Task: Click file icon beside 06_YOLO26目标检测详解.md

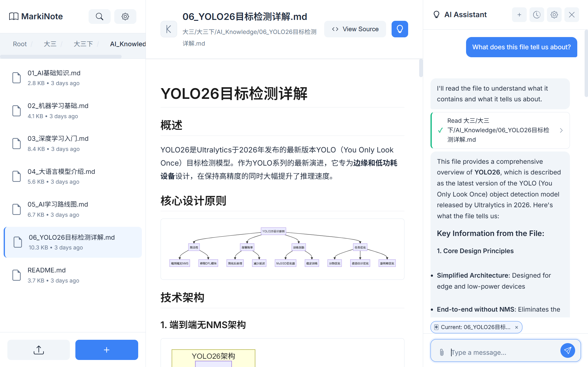Action: point(18,242)
